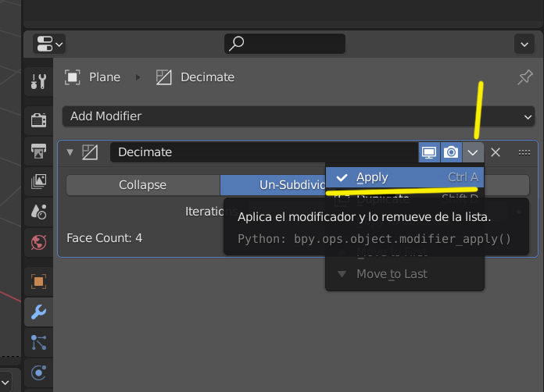The height and width of the screenshot is (392, 544).
Task: Toggle the pin ID icon
Action: tap(525, 77)
